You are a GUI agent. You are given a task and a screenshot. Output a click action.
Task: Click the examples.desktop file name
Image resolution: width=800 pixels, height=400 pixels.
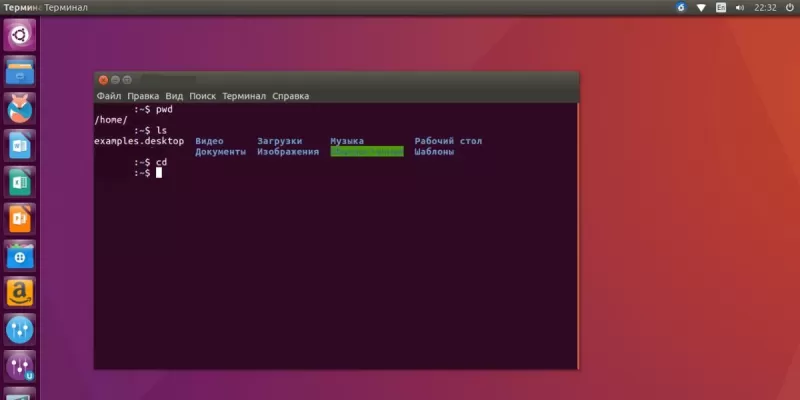tap(139, 141)
